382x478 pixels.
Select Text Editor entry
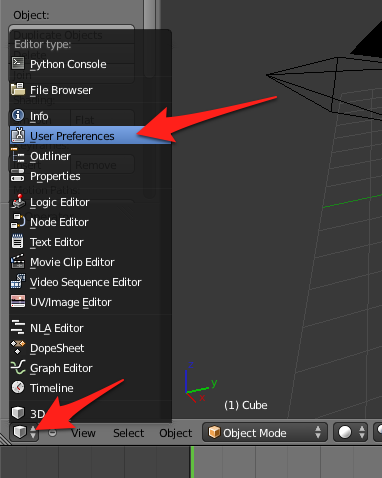(90, 242)
